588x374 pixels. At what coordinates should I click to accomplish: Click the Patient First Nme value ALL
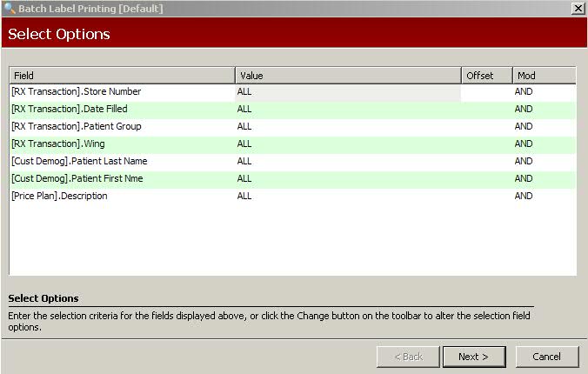(x=244, y=178)
